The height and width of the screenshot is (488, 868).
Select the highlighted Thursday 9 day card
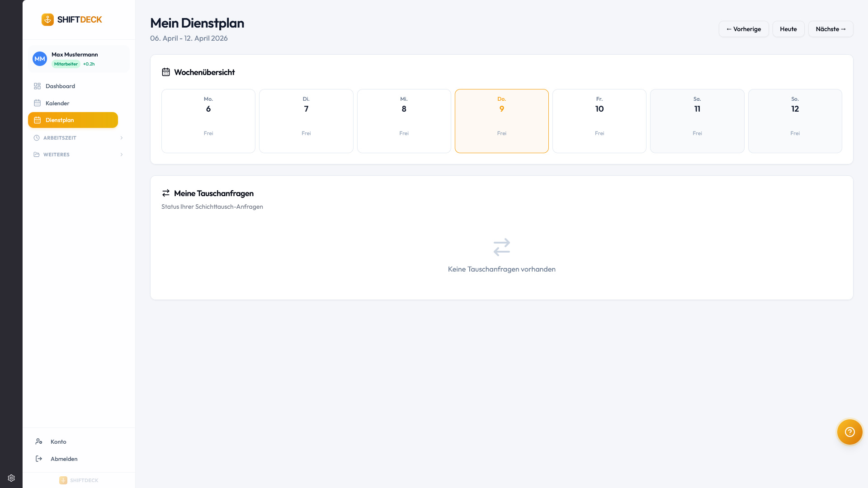[x=501, y=121]
